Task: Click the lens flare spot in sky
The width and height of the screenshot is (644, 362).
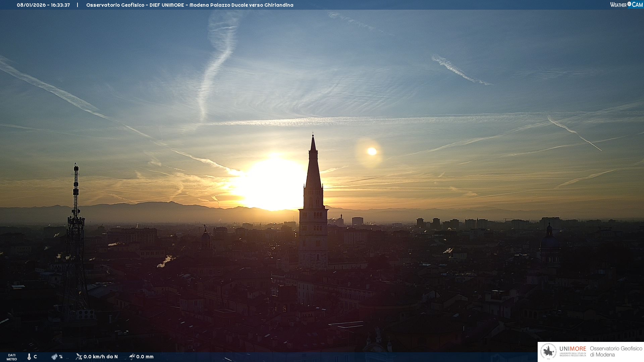Action: pyautogui.click(x=372, y=152)
